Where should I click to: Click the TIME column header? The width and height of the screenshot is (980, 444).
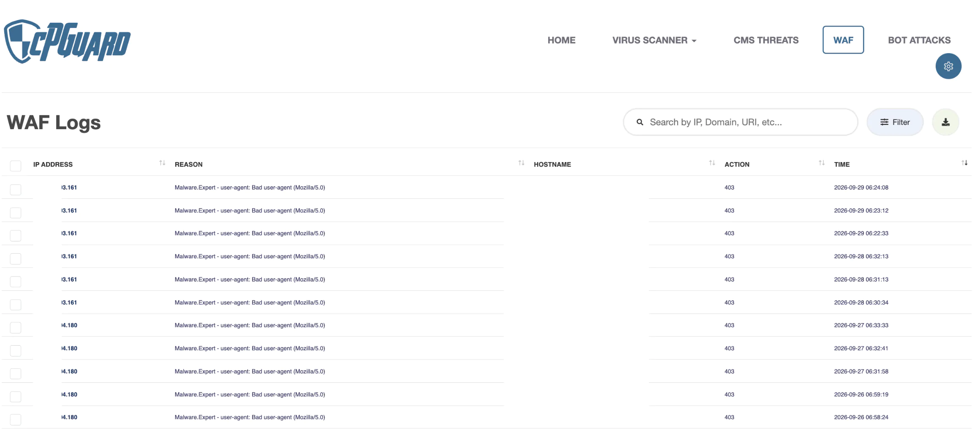pyautogui.click(x=841, y=165)
